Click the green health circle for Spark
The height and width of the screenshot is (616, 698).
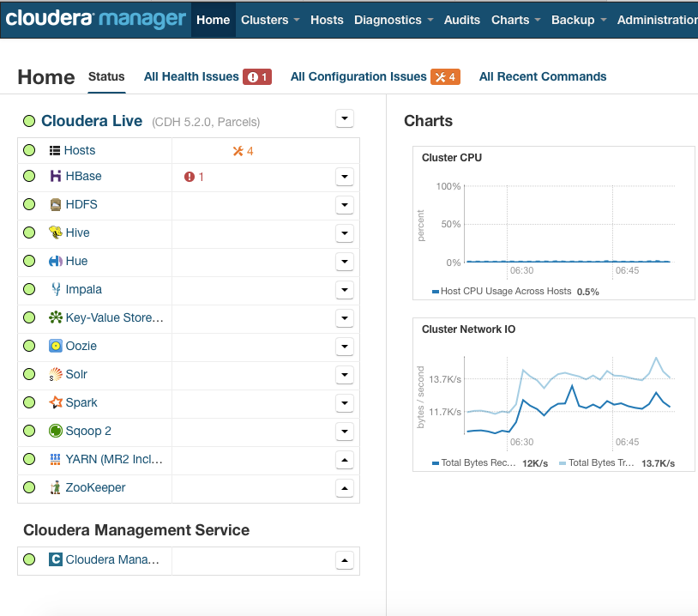29,402
